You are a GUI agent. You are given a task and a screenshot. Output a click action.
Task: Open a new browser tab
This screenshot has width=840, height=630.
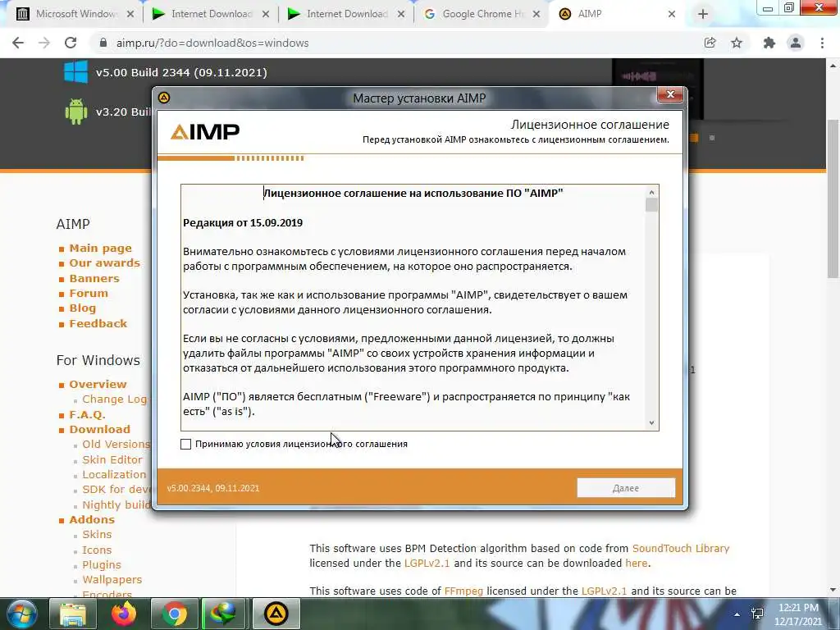point(703,15)
